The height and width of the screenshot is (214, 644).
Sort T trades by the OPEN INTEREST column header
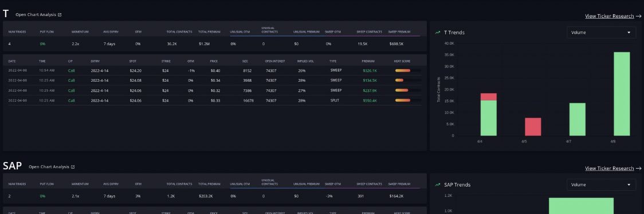(274, 61)
